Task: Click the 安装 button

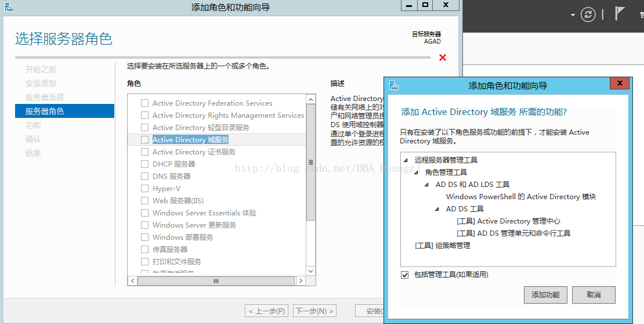Action: point(371,311)
